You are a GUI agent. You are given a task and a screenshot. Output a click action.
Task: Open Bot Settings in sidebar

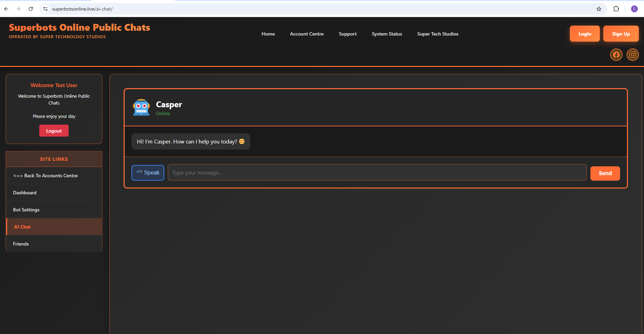pyautogui.click(x=54, y=210)
